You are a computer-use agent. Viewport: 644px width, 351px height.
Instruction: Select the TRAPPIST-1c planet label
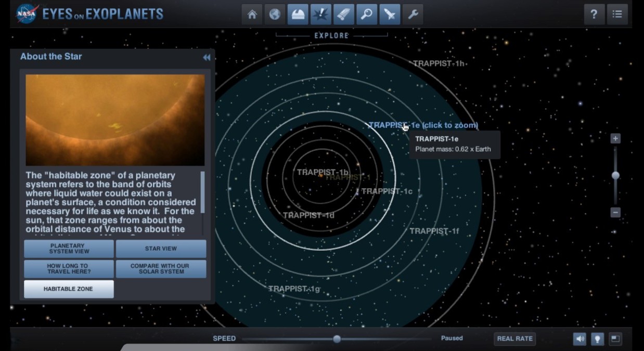click(387, 191)
